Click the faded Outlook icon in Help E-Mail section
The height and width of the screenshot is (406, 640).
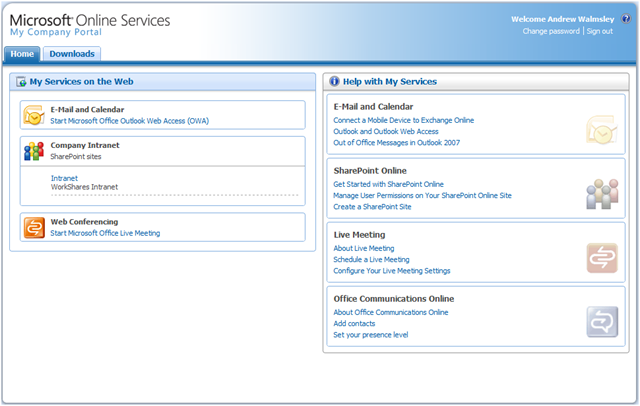602,130
